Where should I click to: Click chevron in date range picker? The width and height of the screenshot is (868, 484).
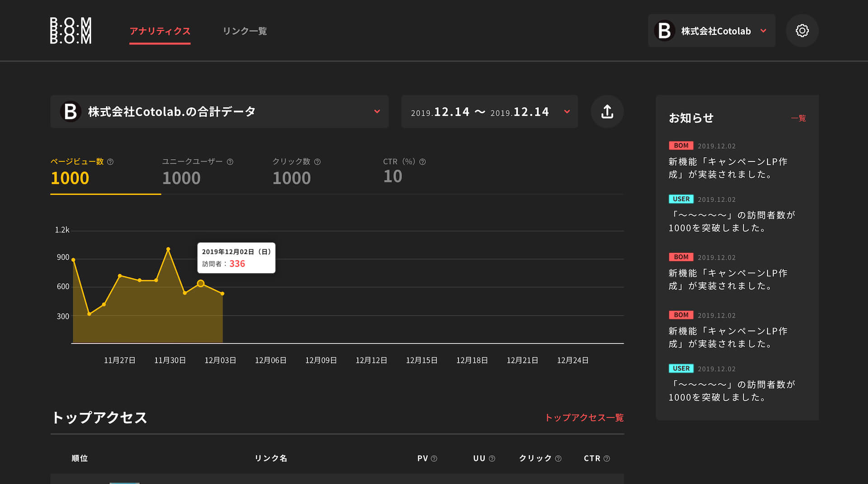pyautogui.click(x=567, y=112)
